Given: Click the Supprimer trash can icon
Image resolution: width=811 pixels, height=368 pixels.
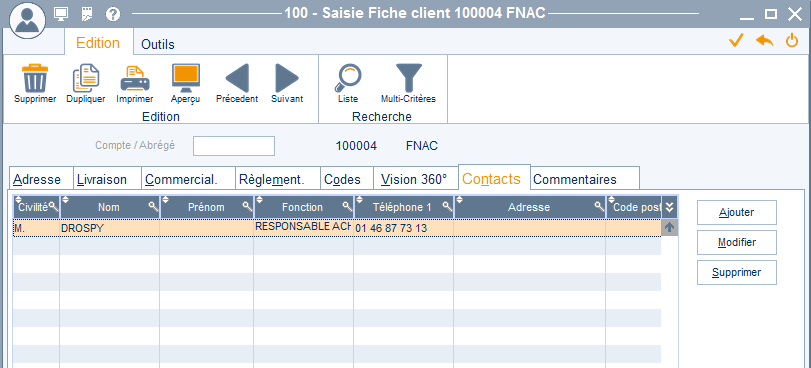Looking at the screenshot, I should 35,78.
